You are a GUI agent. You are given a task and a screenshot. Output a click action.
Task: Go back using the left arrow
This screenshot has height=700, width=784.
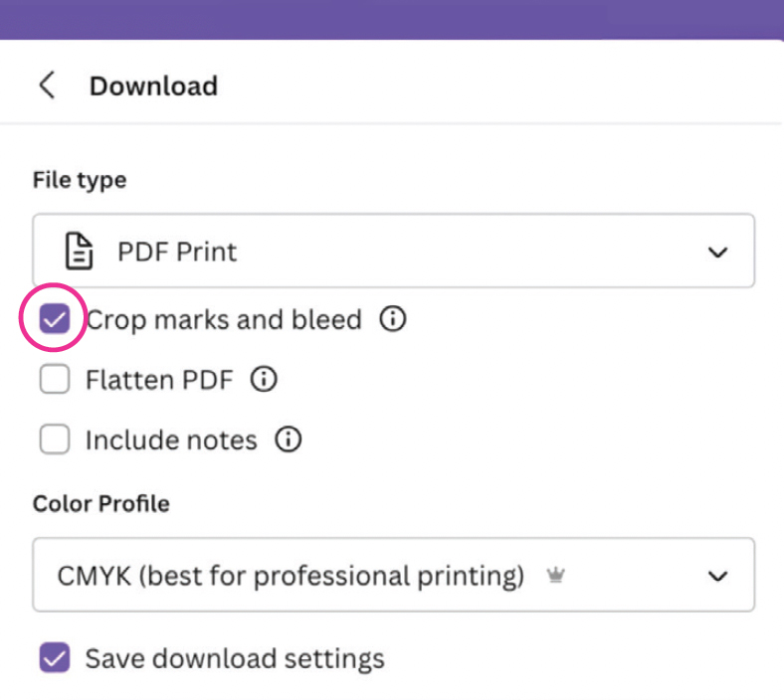(x=47, y=86)
